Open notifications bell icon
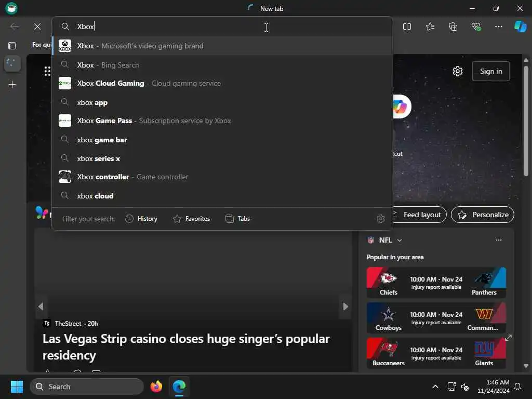This screenshot has width=532, height=399. 517,387
